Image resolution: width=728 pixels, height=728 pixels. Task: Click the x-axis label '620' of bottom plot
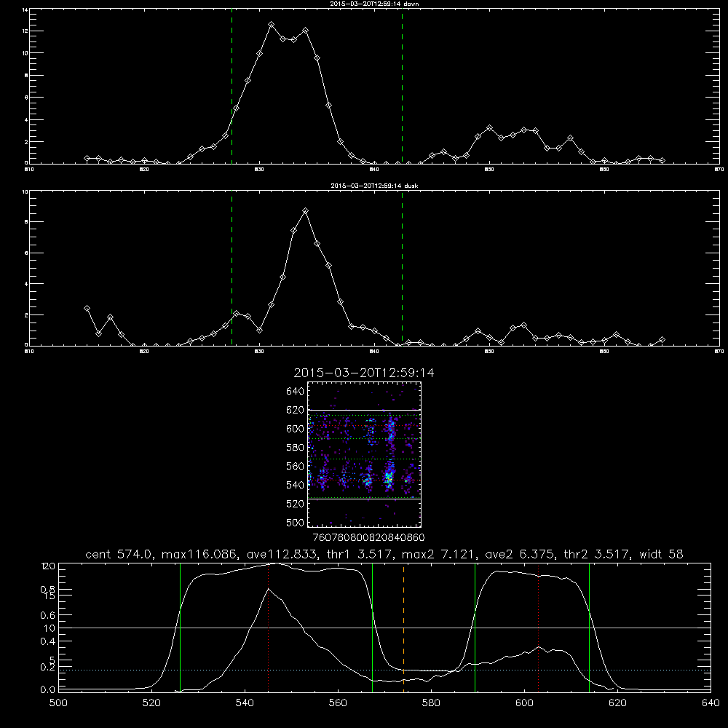click(617, 703)
